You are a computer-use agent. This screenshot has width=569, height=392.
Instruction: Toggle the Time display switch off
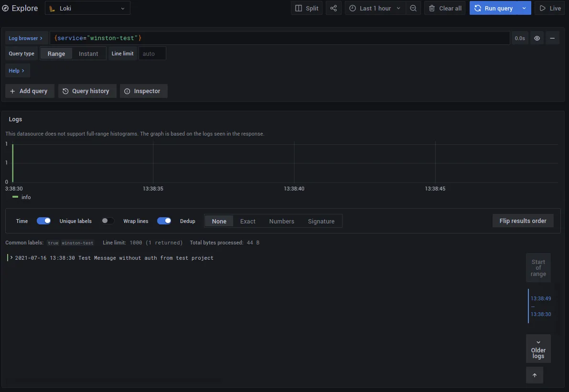[x=43, y=221]
